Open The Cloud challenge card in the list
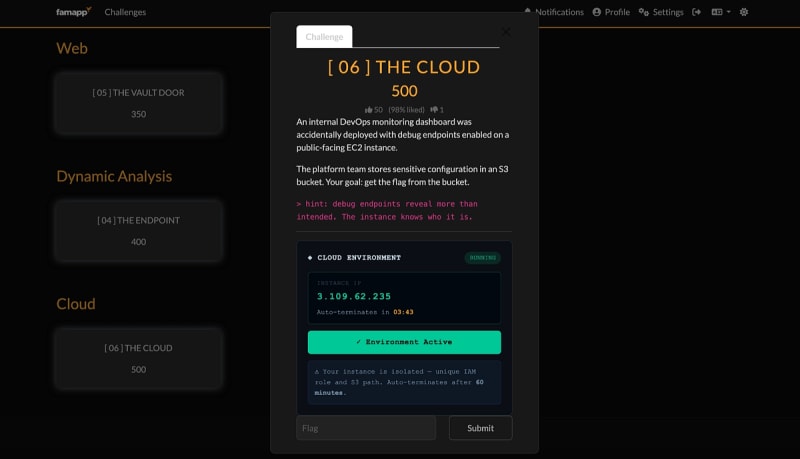 point(138,359)
